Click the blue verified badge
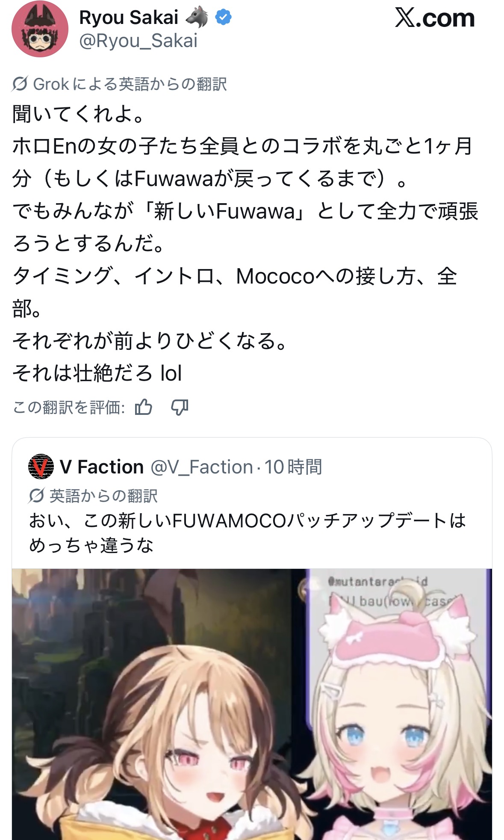 point(223,18)
